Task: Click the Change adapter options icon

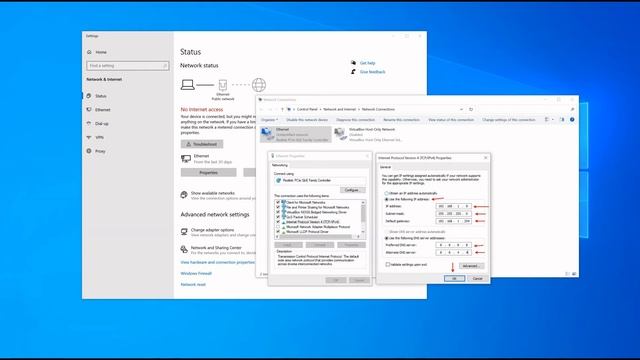Action: (184, 232)
